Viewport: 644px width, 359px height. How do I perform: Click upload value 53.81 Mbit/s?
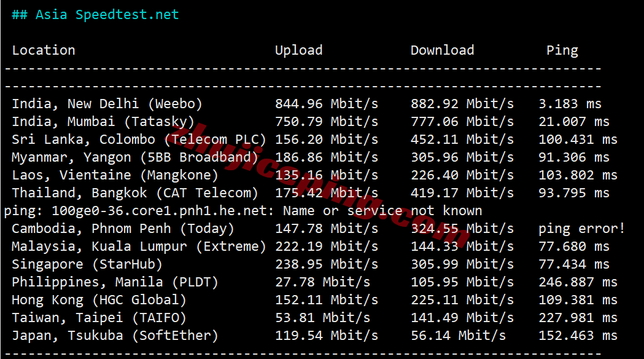click(322, 318)
